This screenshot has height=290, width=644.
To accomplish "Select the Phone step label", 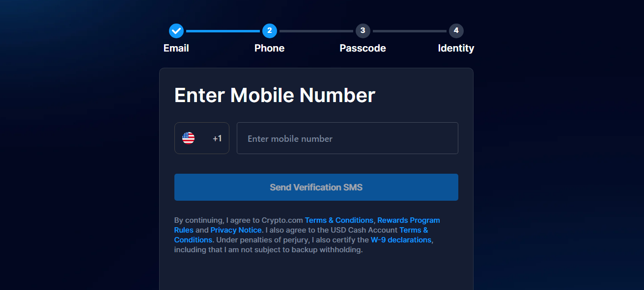I will (x=269, y=48).
